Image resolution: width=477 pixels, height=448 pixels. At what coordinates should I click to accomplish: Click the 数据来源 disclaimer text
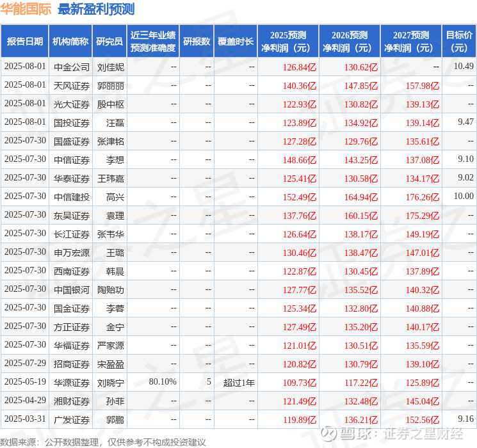click(x=103, y=442)
